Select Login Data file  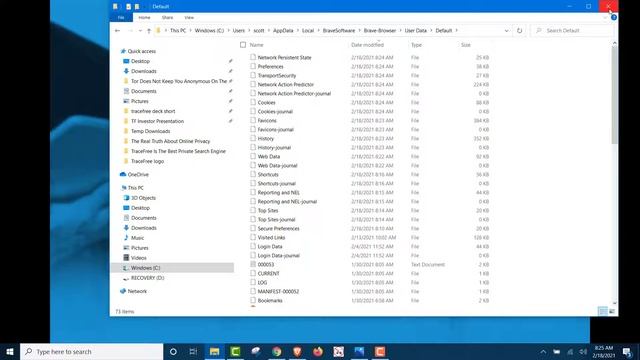(x=270, y=247)
